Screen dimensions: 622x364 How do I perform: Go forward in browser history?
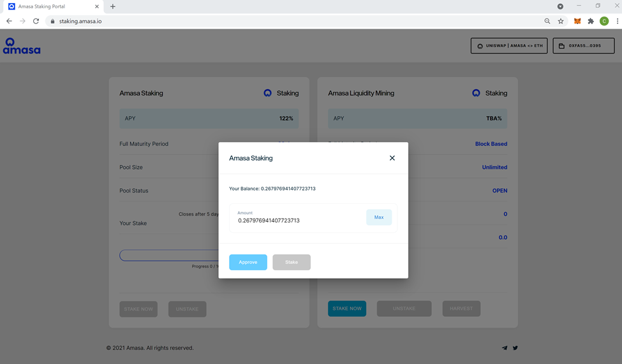tap(22, 21)
